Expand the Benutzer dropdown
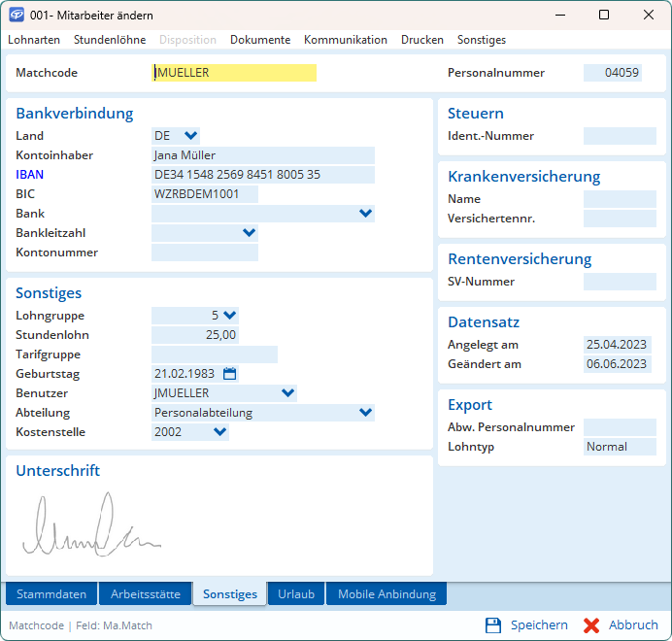The height and width of the screenshot is (641, 672). 287,393
